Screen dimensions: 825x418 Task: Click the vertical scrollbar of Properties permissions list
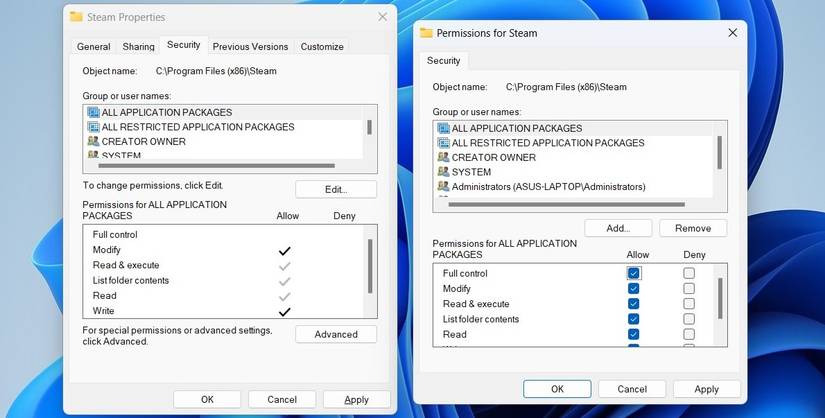[370, 266]
